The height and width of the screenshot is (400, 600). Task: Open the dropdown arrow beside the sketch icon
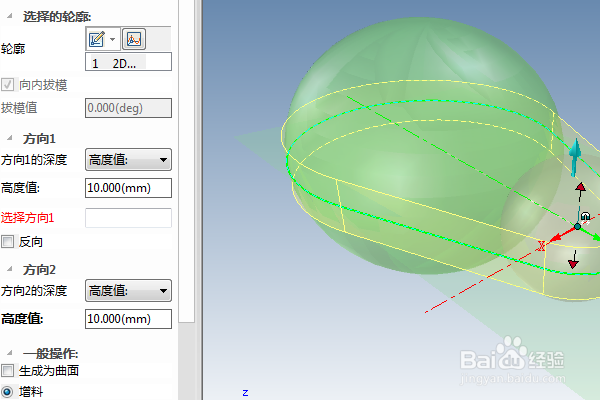(x=112, y=39)
